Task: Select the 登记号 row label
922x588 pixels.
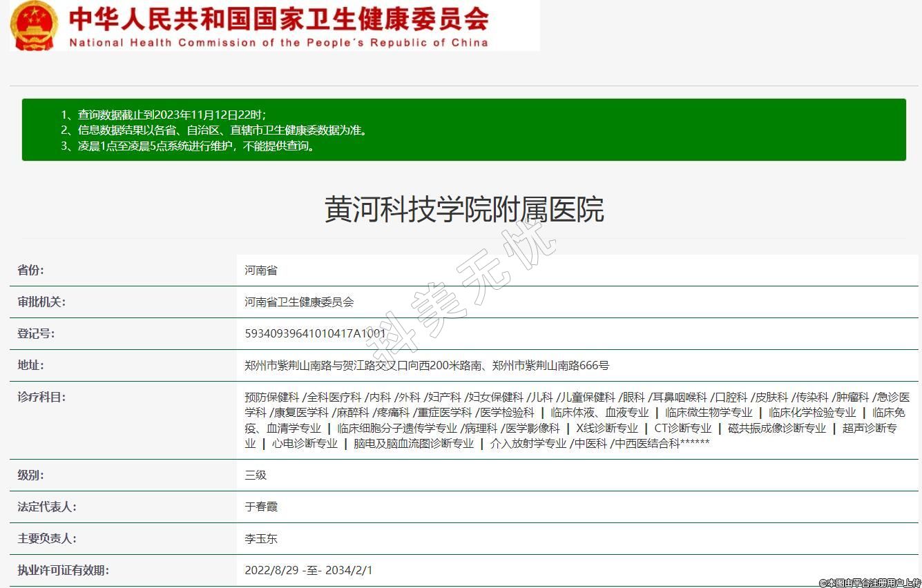Action: (36, 333)
